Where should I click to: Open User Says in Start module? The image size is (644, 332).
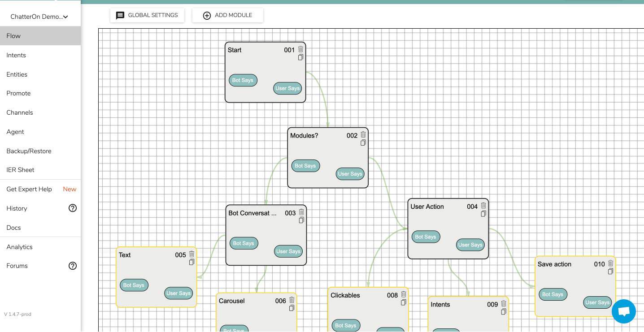[x=287, y=88]
